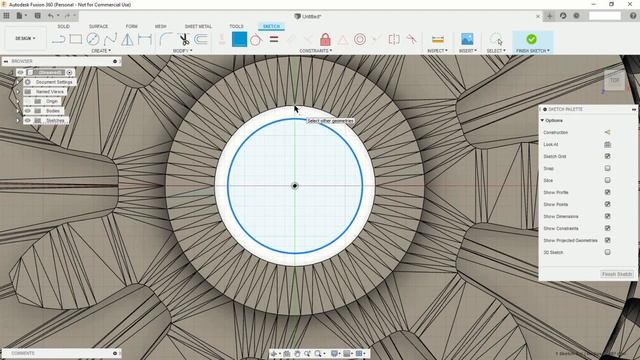
Task: Click the Insert image icon
Action: point(467,39)
